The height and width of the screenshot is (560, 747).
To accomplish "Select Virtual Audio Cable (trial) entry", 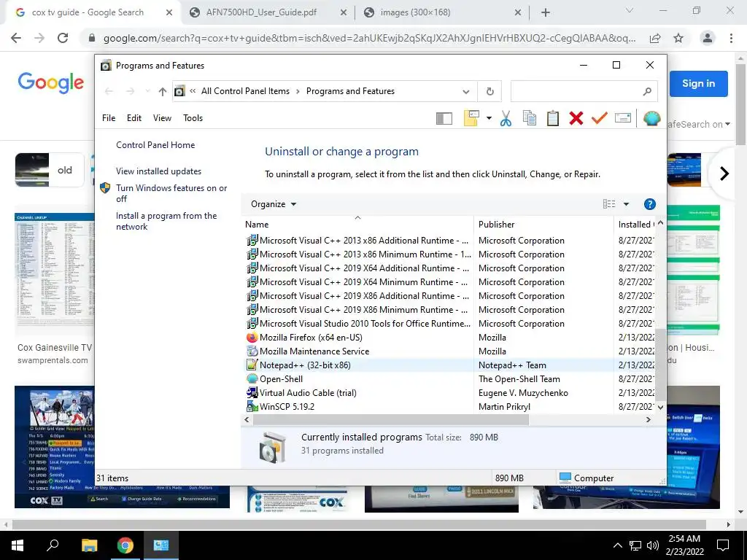I will 450,393.
